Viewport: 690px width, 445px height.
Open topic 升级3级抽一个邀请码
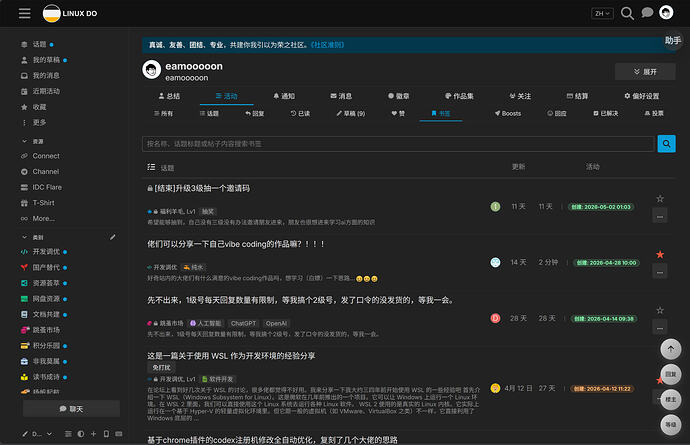[x=202, y=188]
